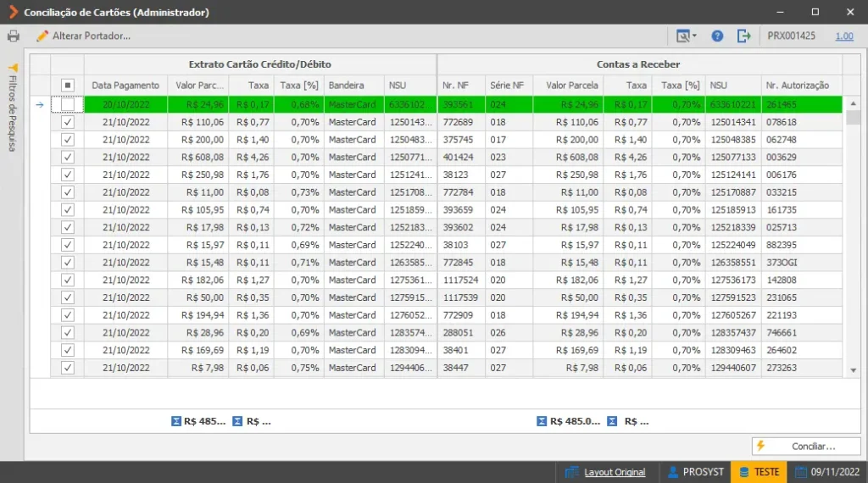Screen dimensions: 868x483
Task: Click sum icon beside left R$ 485 total
Action: coord(176,422)
